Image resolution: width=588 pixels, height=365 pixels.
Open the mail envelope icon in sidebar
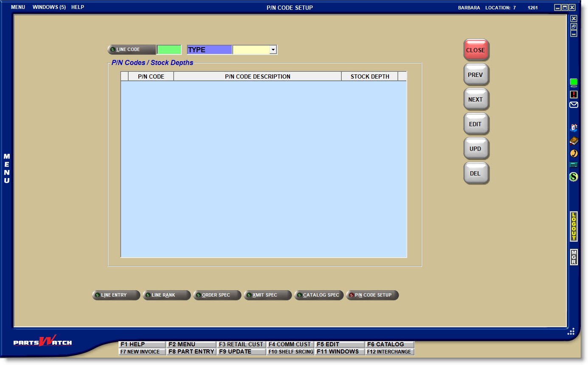coord(574,105)
